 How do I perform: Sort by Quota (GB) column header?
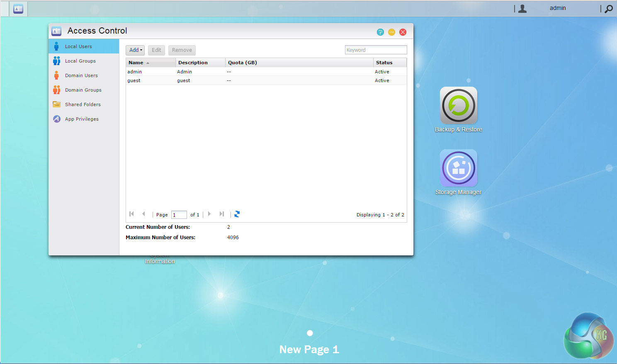(x=299, y=63)
